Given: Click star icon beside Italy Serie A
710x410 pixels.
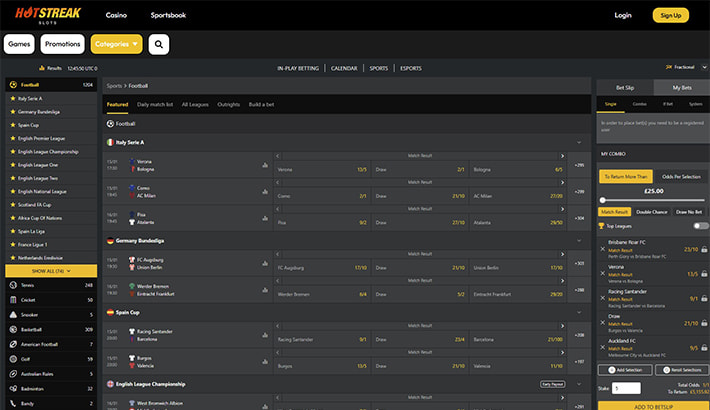Looking at the screenshot, I should pyautogui.click(x=11, y=99).
